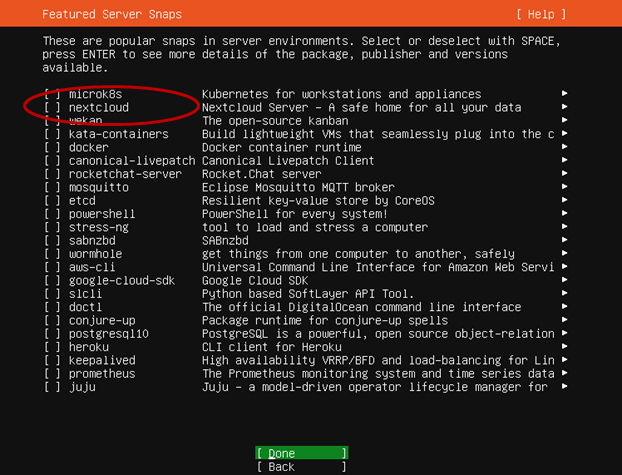622x475 pixels.
Task: Select the google-cloud-sdk snap name
Action: [122, 281]
